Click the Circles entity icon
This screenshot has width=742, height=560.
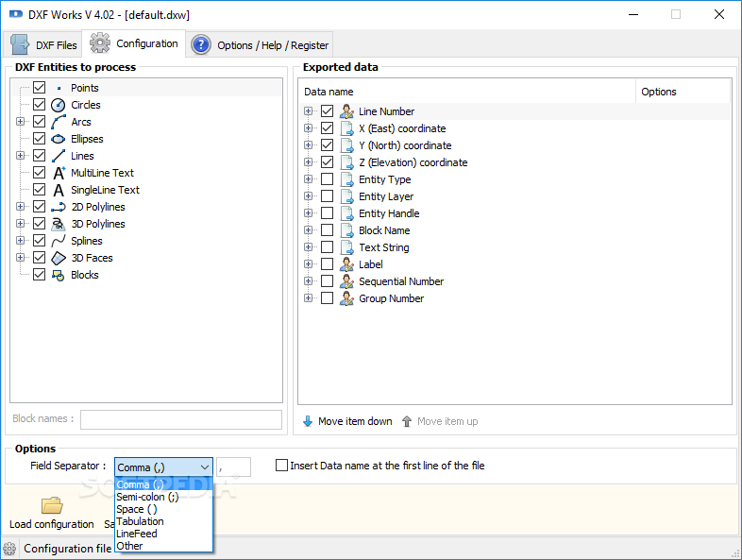click(x=58, y=105)
